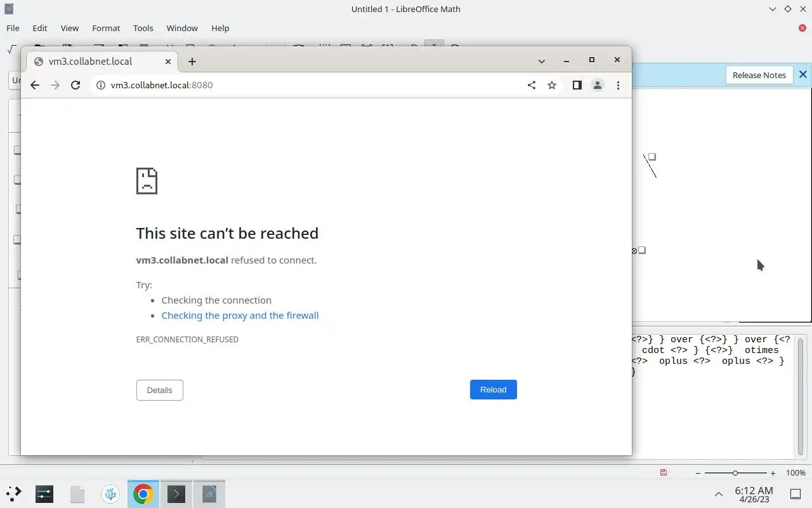The image size is (812, 508).
Task: Open the LibreOffice Window menu
Action: (182, 28)
